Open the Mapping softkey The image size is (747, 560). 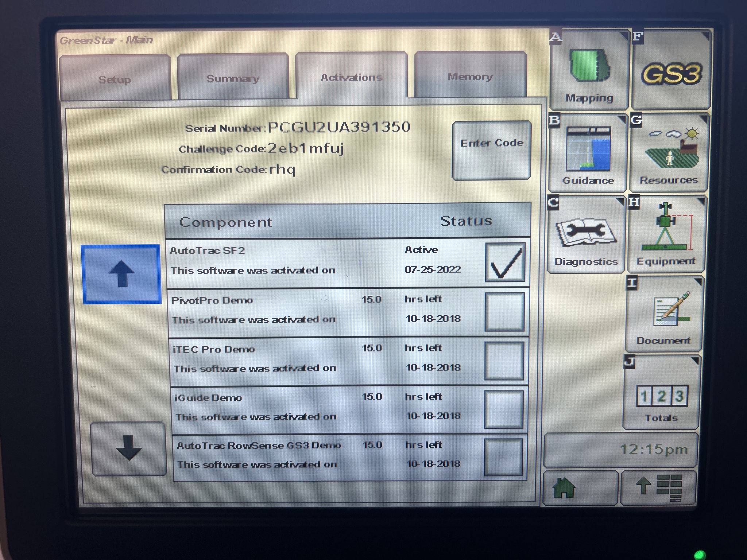[589, 69]
